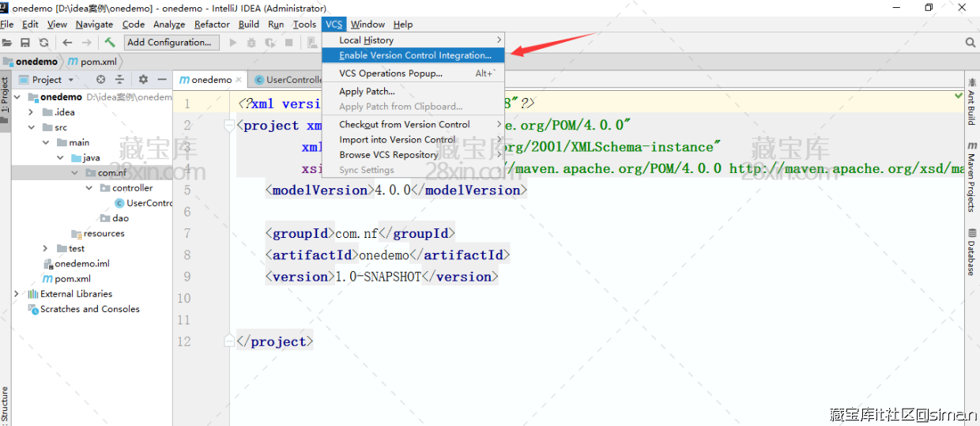Image resolution: width=980 pixels, height=426 pixels.
Task: Expand the .idea folder
Action: [x=31, y=112]
